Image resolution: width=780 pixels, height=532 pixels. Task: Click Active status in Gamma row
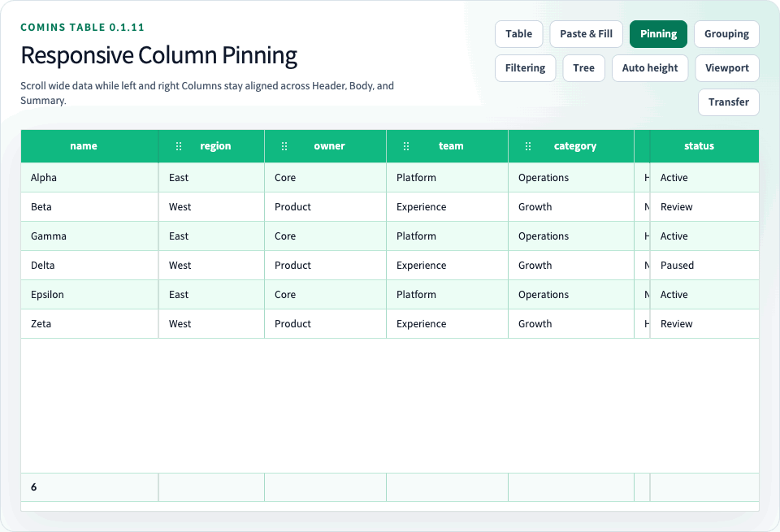(704, 236)
